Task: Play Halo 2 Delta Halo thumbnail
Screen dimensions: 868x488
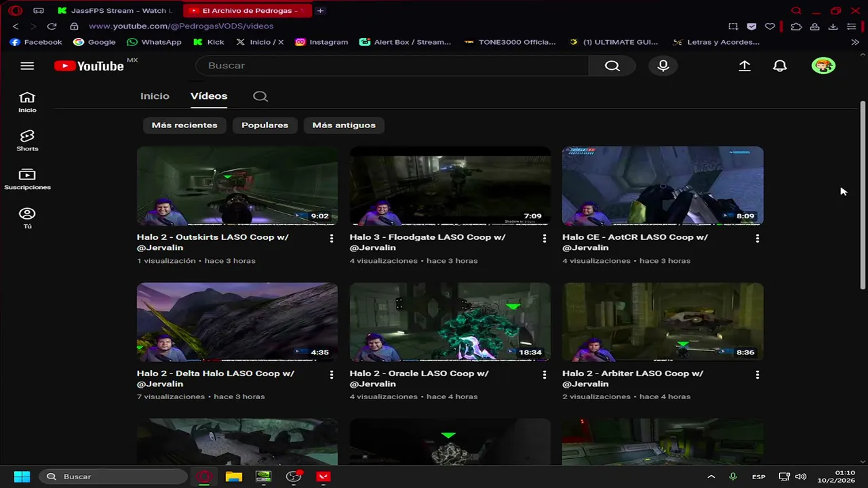Action: [237, 322]
